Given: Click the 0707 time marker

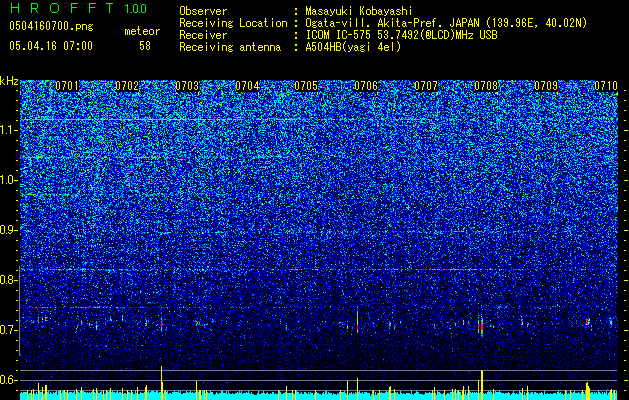Looking at the screenshot, I should (x=426, y=86).
